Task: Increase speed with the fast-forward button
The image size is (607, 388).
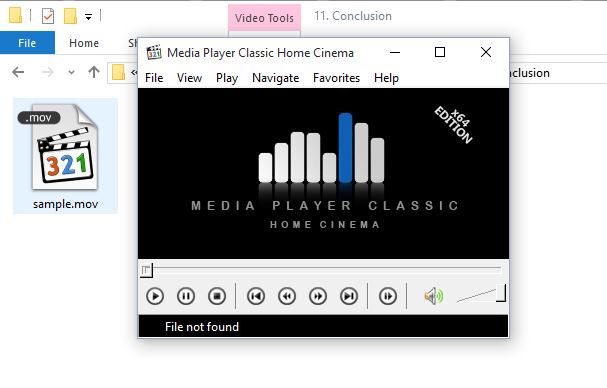Action: pos(318,296)
